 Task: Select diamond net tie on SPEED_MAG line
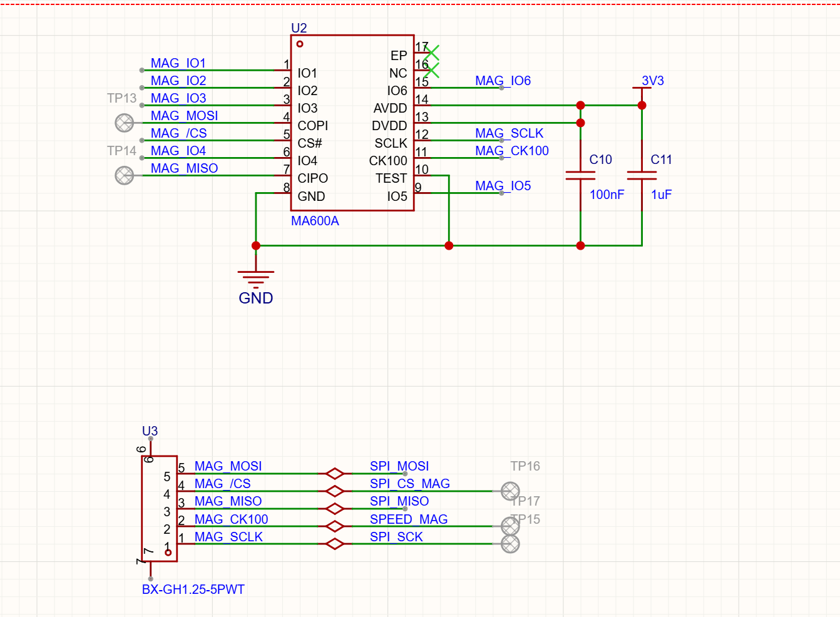click(335, 526)
